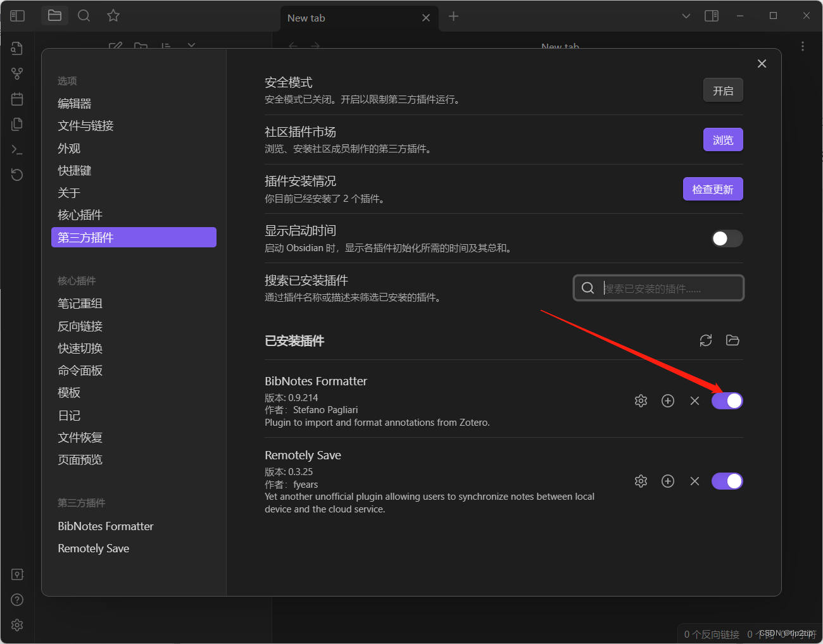Reload installed plugins icon
This screenshot has width=823, height=644.
(x=706, y=340)
